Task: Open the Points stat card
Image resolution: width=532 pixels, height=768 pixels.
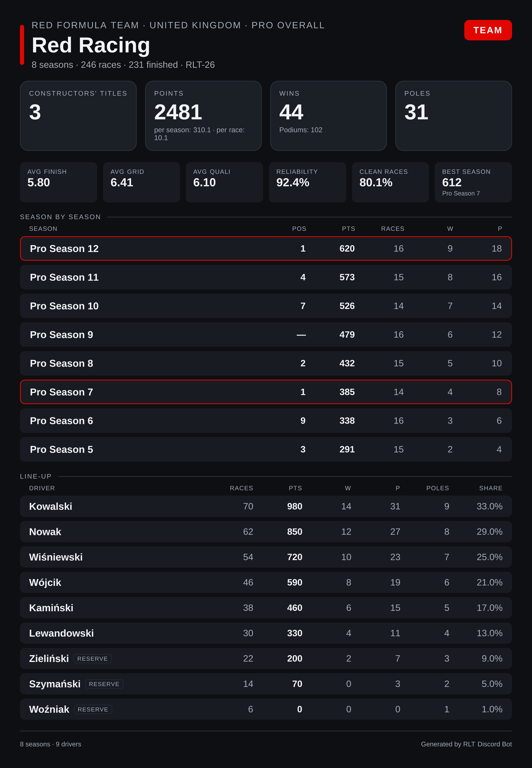Action: pyautogui.click(x=203, y=116)
